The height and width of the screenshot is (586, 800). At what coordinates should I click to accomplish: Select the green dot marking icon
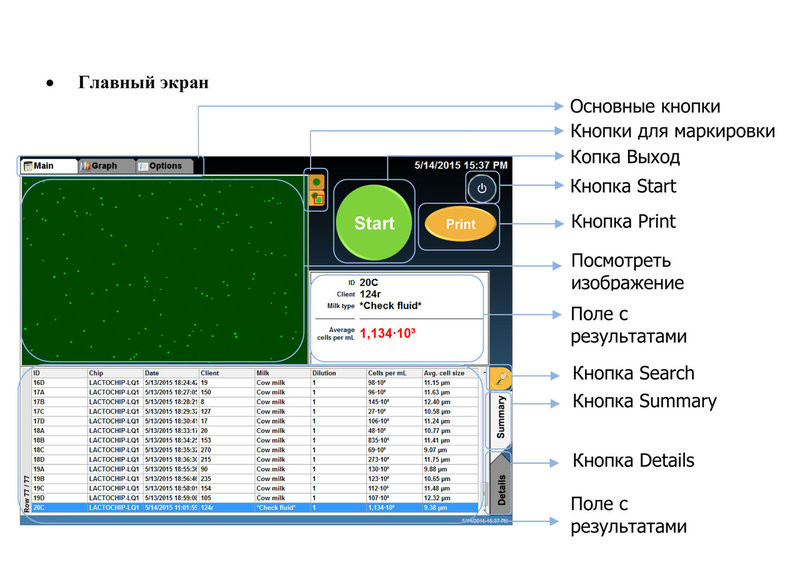click(x=316, y=181)
